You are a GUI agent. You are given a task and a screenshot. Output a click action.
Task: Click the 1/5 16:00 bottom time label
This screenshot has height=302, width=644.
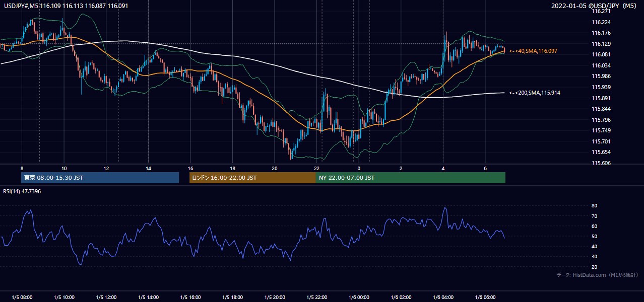pyautogui.click(x=190, y=297)
